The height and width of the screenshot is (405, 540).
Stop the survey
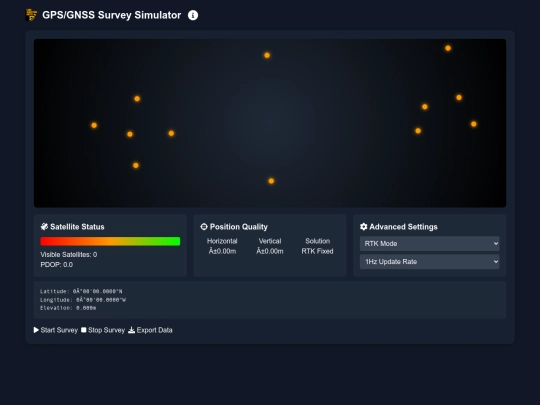pos(103,330)
